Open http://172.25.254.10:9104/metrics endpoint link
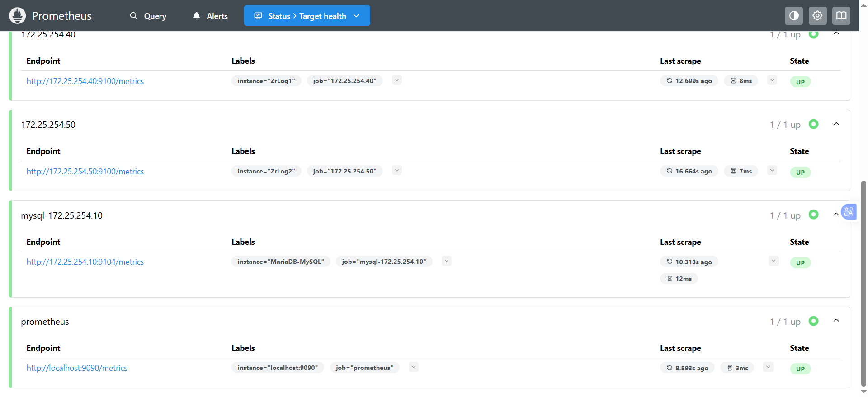 85,262
